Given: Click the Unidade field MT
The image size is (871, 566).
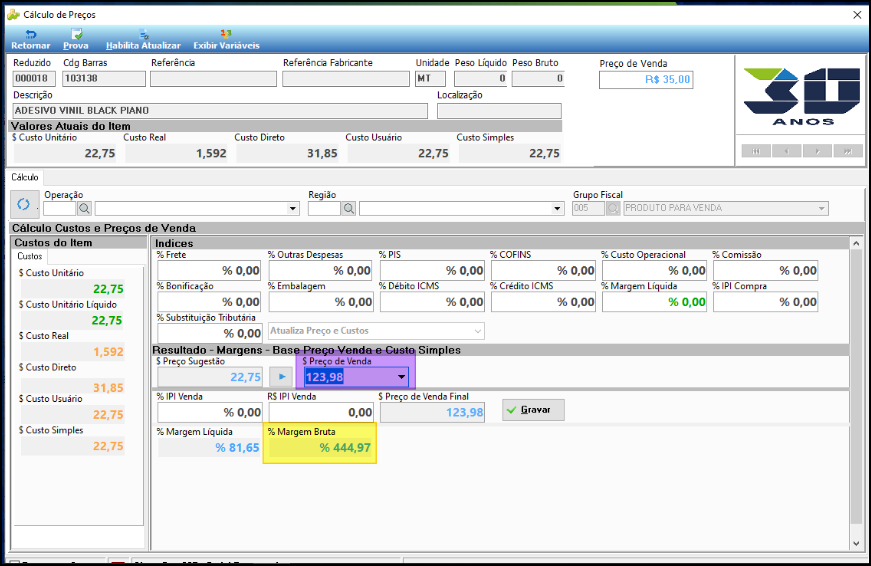Looking at the screenshot, I should coord(430,78).
